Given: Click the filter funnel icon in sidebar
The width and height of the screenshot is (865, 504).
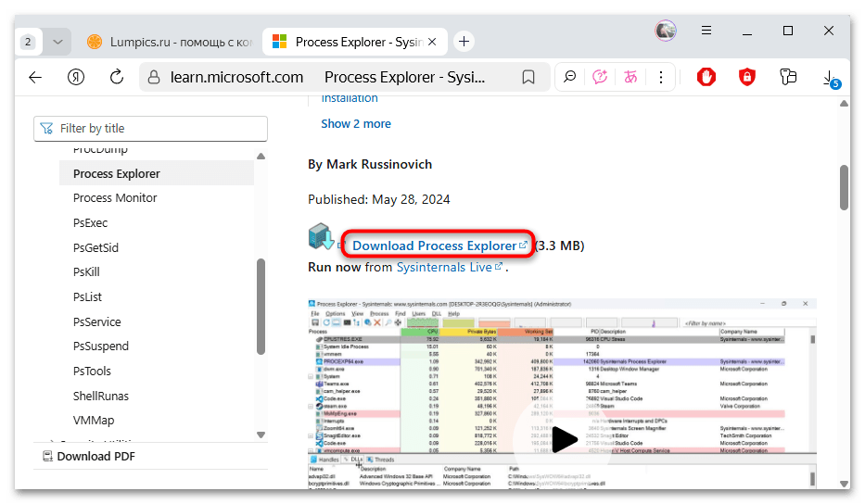Looking at the screenshot, I should click(x=47, y=129).
